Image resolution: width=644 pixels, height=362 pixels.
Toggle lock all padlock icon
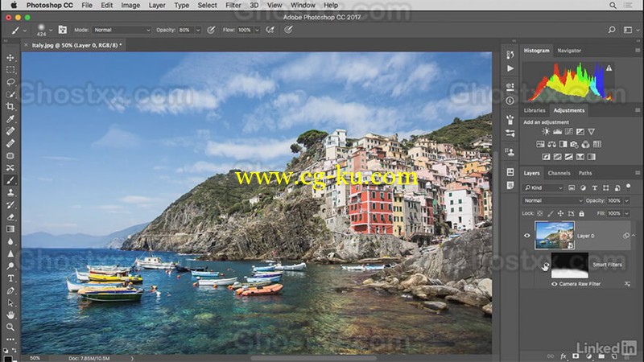581,213
